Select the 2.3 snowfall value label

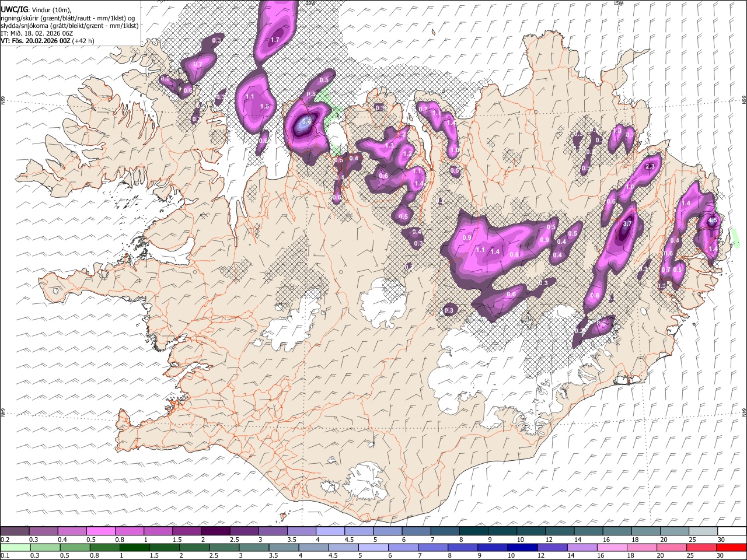coord(651,166)
